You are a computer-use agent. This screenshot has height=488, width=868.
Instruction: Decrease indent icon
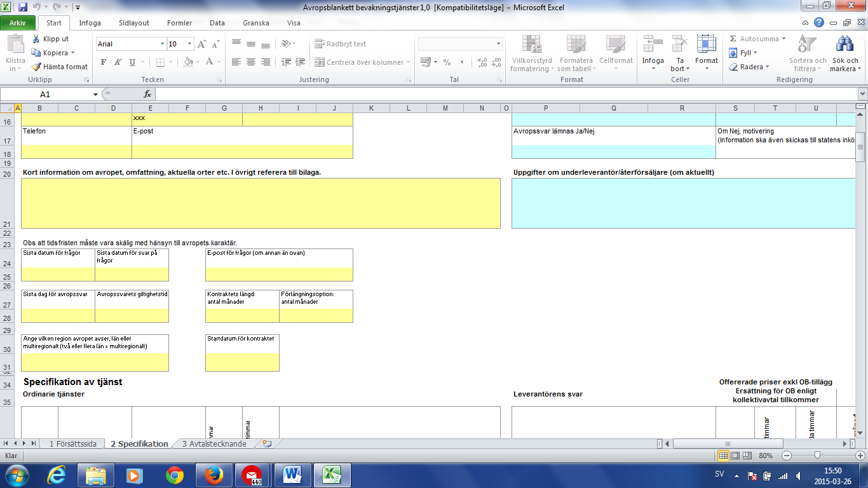(x=285, y=62)
